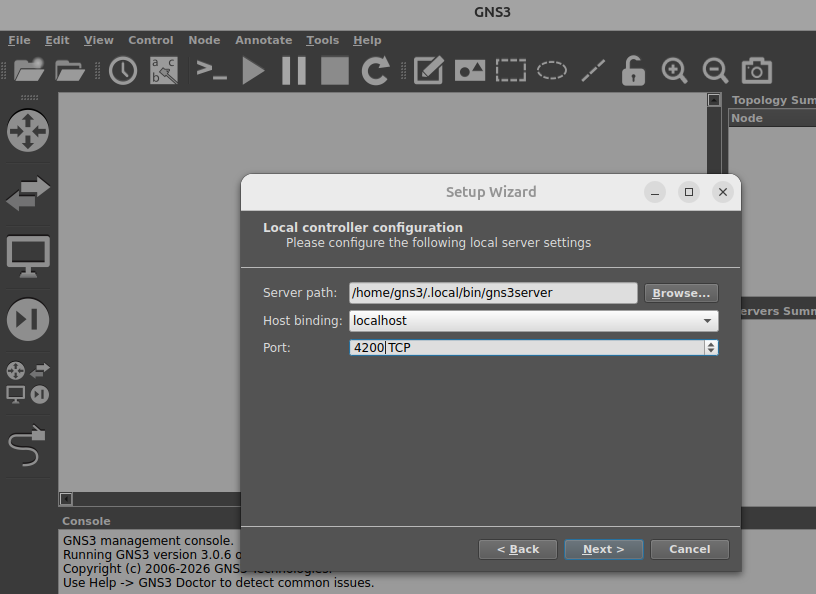Increment the Port value with the stepper
The height and width of the screenshot is (594, 816).
[x=710, y=343]
